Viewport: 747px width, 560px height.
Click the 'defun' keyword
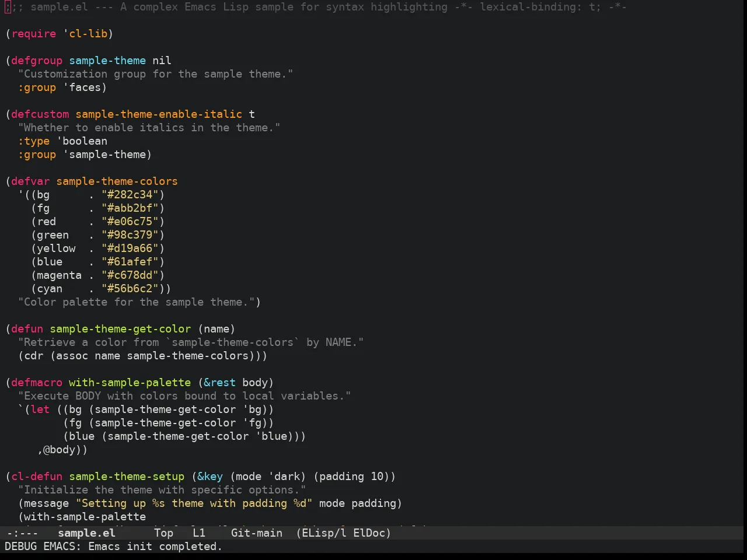click(x=27, y=329)
